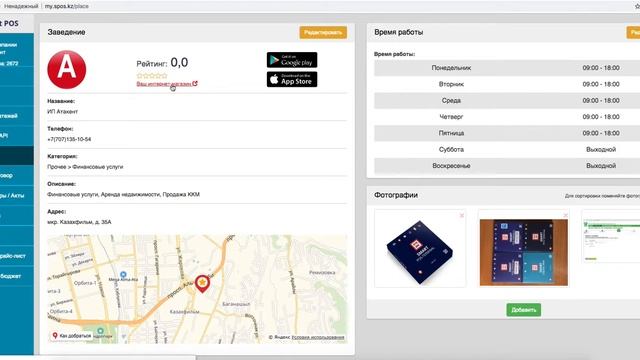Open the Smart box photo thumbnail

point(420,248)
